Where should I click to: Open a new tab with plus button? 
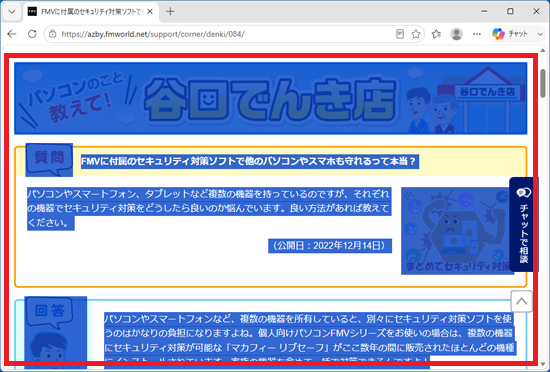[170, 12]
